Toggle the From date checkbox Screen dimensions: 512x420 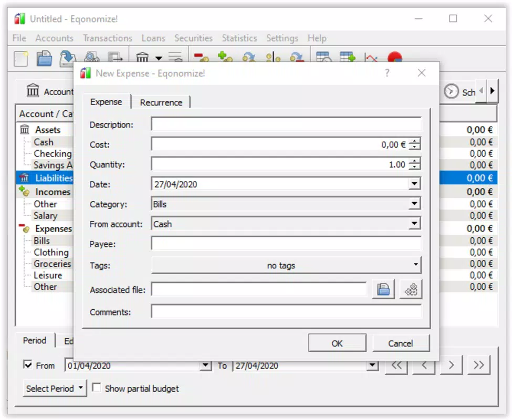[x=28, y=364]
